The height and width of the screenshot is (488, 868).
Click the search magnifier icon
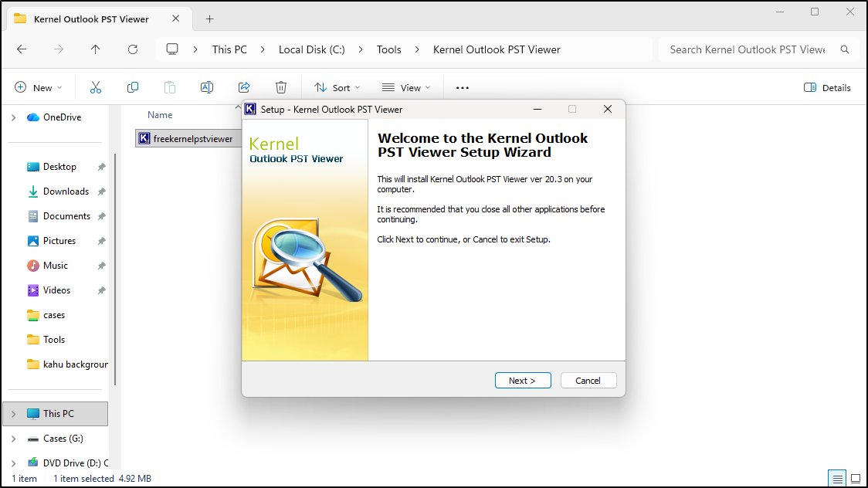tap(845, 49)
